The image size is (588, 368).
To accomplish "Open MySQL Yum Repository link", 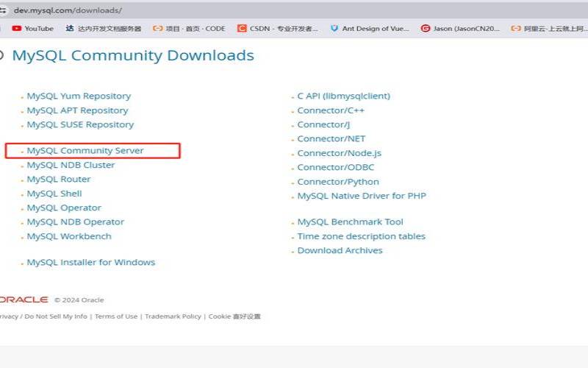I will (x=79, y=96).
